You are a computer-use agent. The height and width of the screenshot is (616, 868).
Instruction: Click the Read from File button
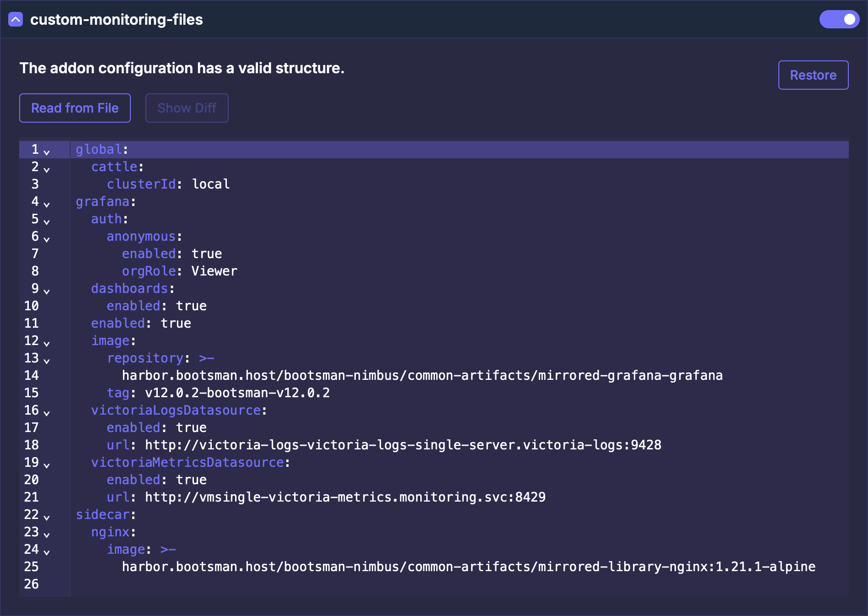[x=75, y=108]
